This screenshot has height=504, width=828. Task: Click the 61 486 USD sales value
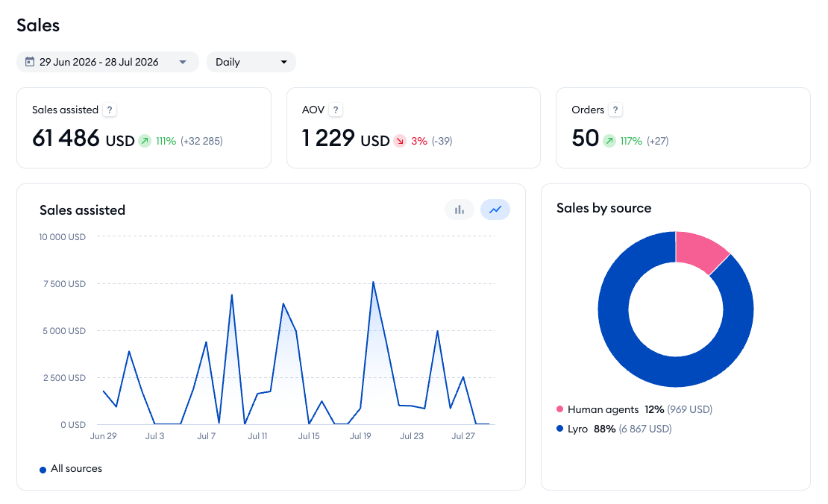[84, 139]
